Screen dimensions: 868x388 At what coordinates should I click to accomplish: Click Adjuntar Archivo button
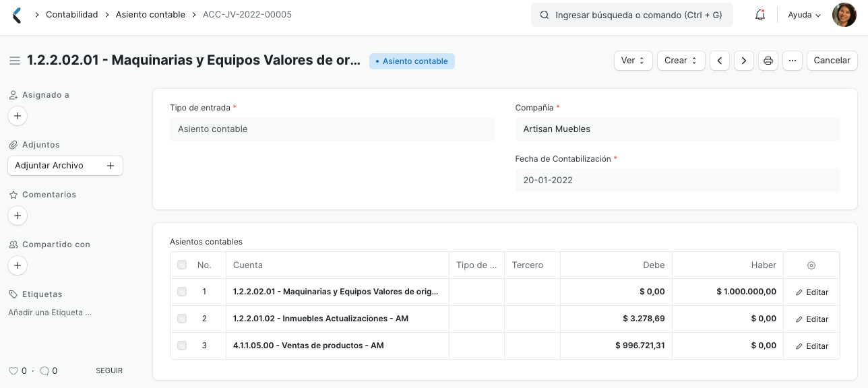(x=65, y=166)
